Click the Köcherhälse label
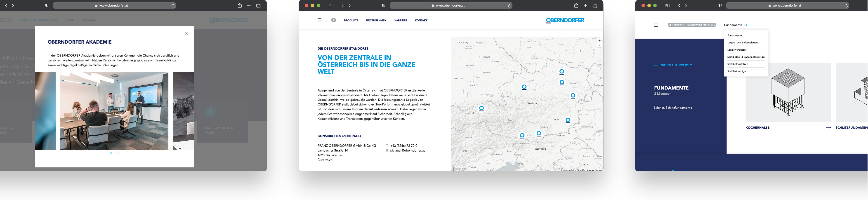The height and width of the screenshot is (200, 868). pyautogui.click(x=757, y=128)
